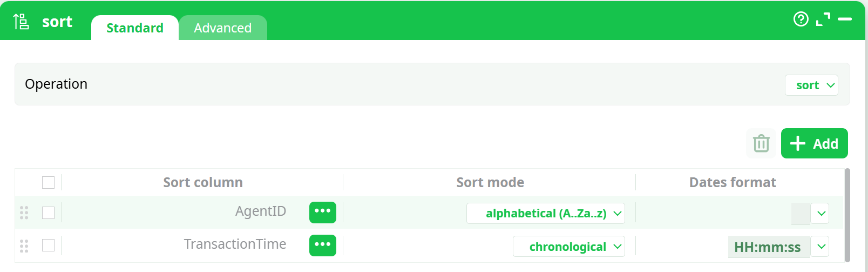Click the vertical scrollbar of the table
Image resolution: width=868 pixels, height=272 pixels.
[x=847, y=215]
